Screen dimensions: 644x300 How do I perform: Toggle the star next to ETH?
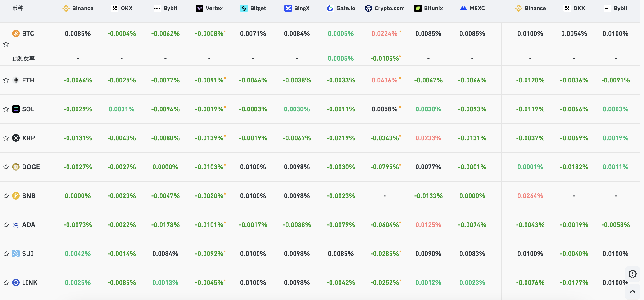pos(6,80)
